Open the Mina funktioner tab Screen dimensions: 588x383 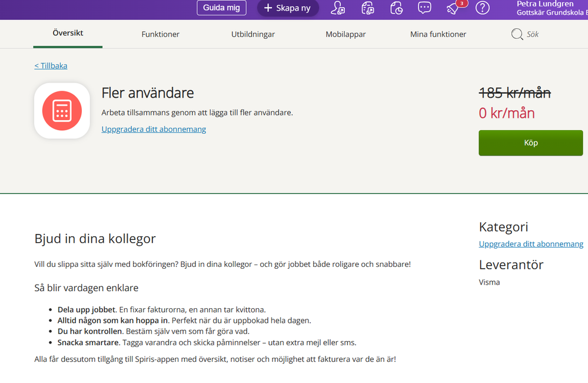pos(438,34)
